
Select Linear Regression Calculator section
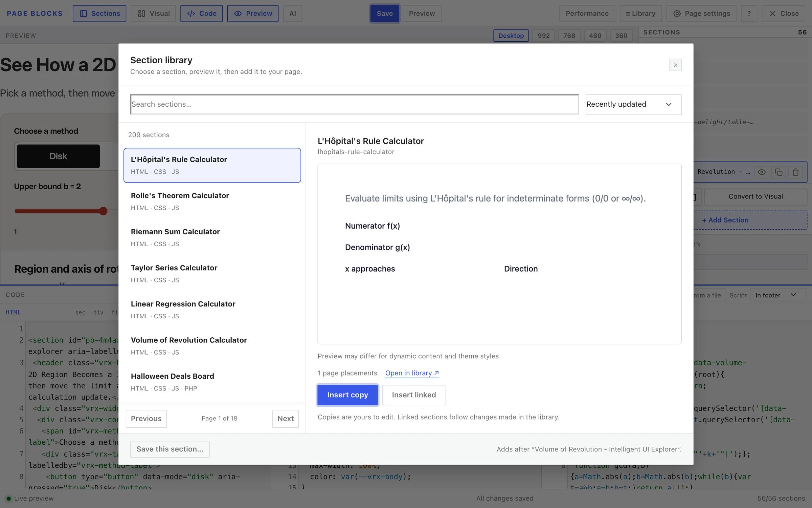[212, 310]
